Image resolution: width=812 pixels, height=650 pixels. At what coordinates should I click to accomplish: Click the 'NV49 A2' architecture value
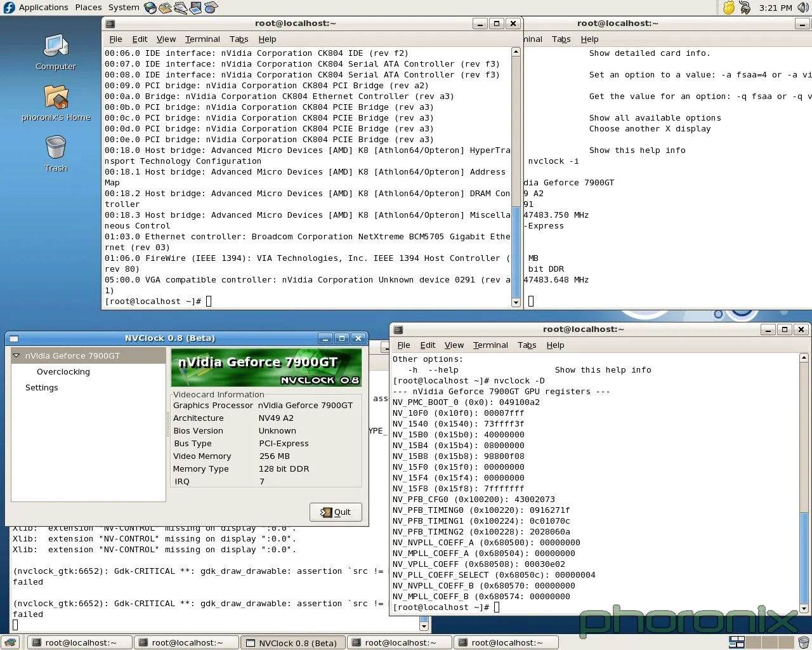click(276, 418)
